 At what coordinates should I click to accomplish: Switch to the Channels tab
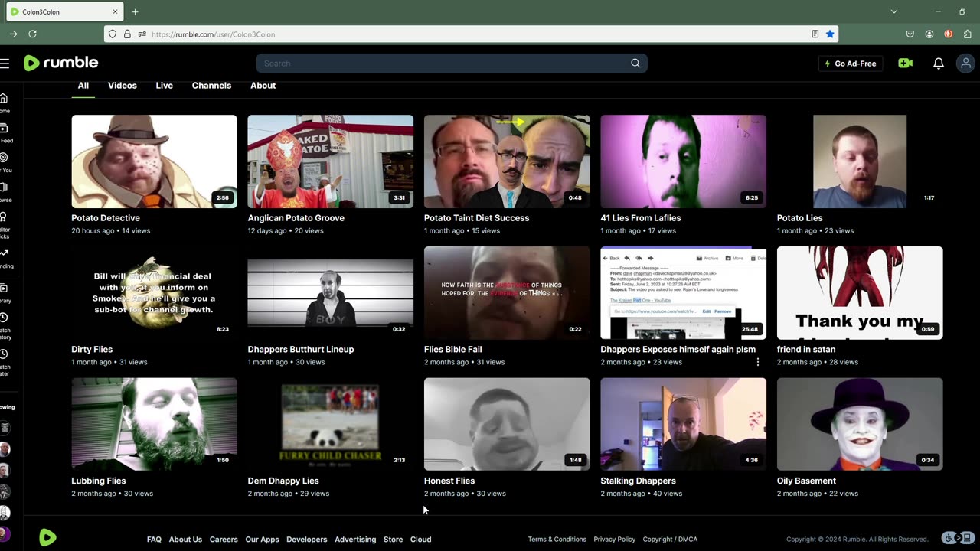[x=211, y=86]
